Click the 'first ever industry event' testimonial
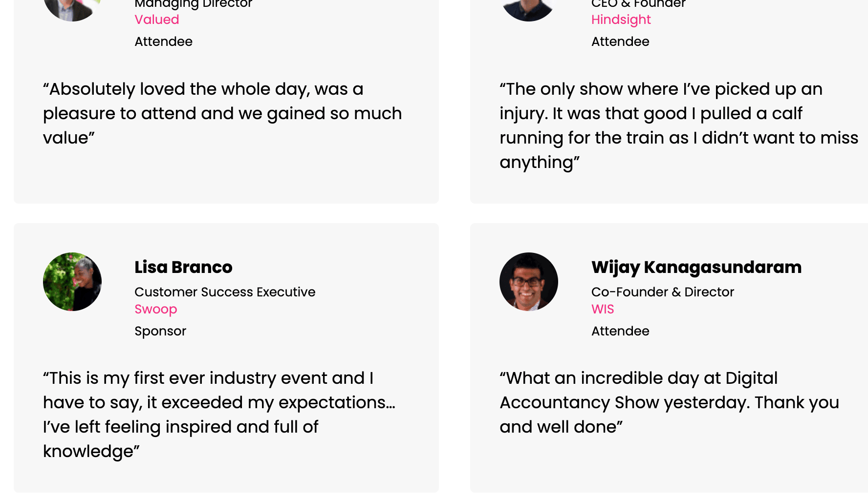 [219, 415]
